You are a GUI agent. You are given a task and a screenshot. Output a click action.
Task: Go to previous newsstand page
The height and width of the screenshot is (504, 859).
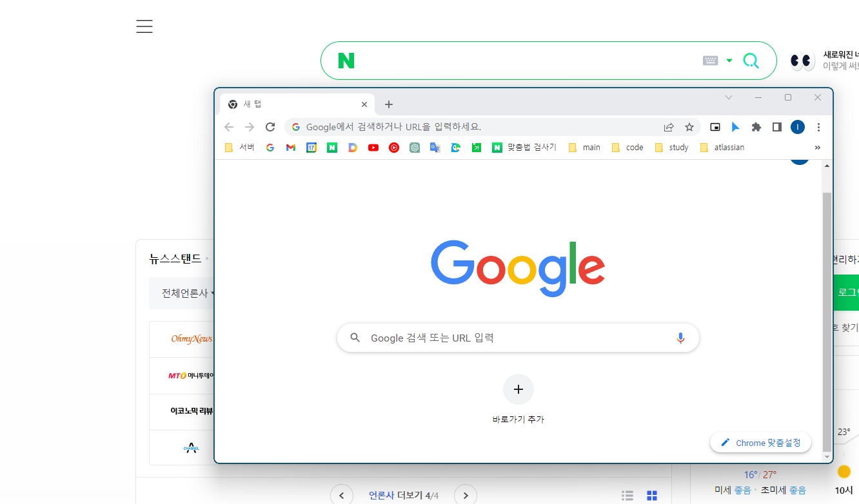click(x=342, y=496)
